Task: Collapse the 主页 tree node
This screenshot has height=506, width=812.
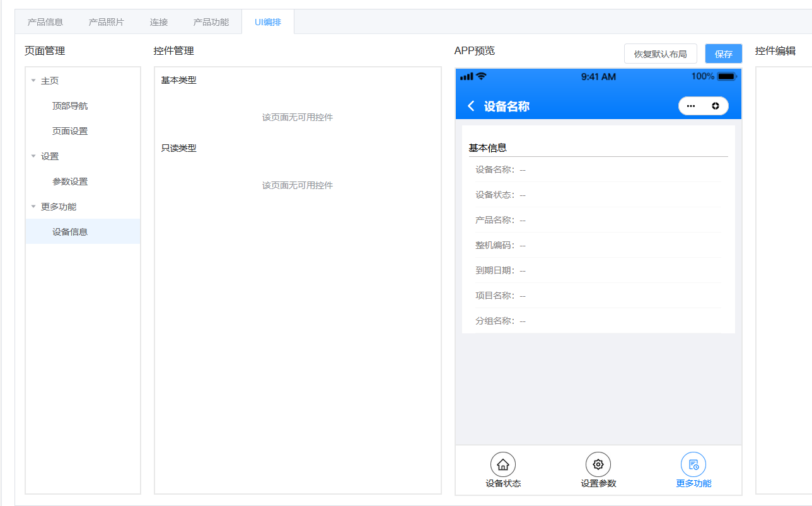Action: [33, 81]
